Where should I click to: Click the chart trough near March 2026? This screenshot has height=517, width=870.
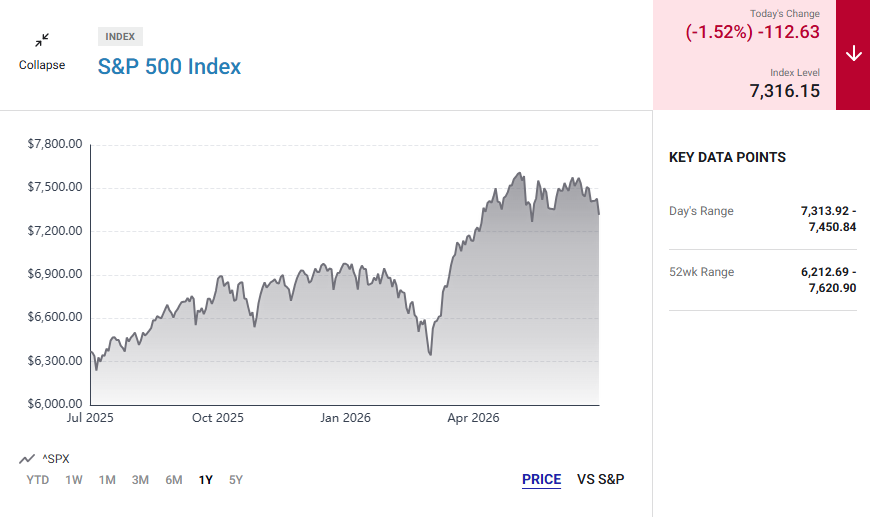430,354
